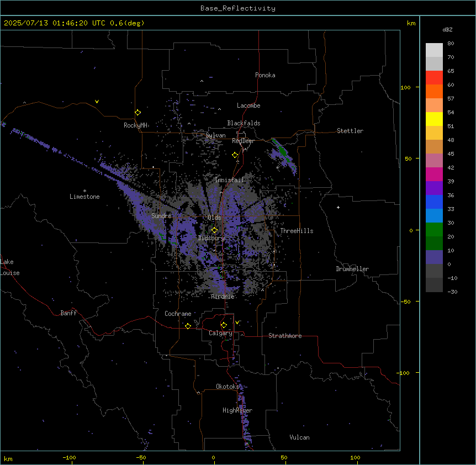This screenshot has height=465, width=476.
Task: Select the purple 36–39 dBZ legend swatch
Action: [434, 188]
